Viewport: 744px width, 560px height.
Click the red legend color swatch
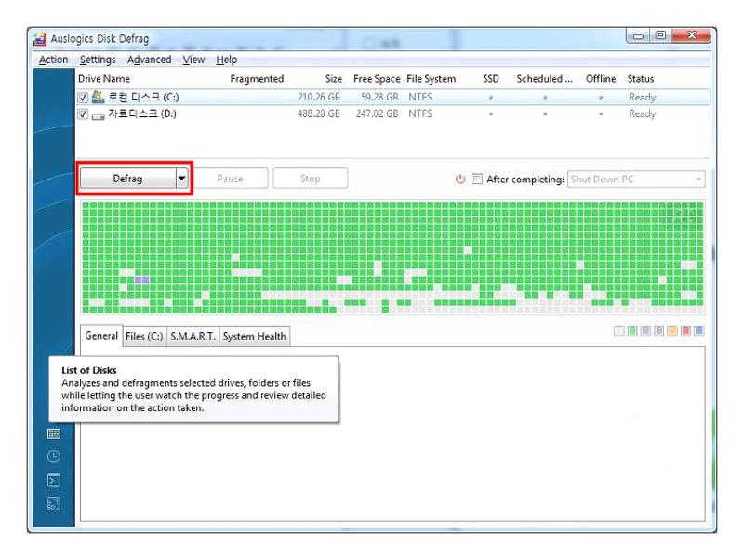click(x=685, y=331)
